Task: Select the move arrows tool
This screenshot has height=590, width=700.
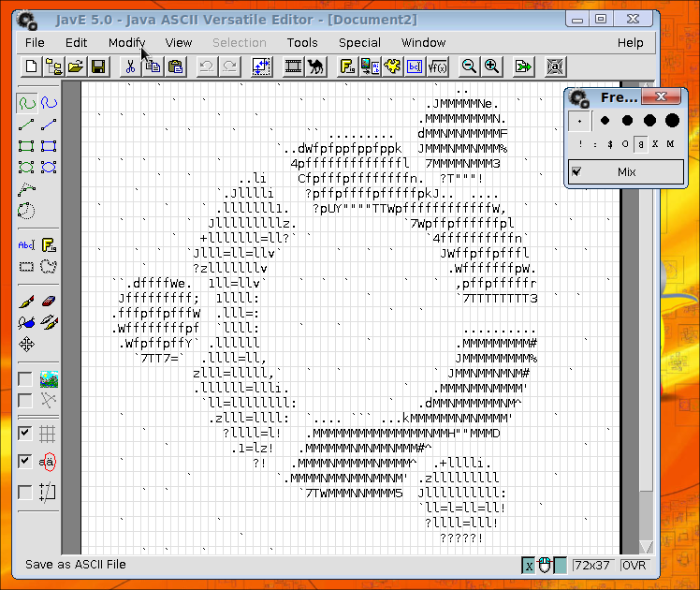Action: (x=27, y=345)
